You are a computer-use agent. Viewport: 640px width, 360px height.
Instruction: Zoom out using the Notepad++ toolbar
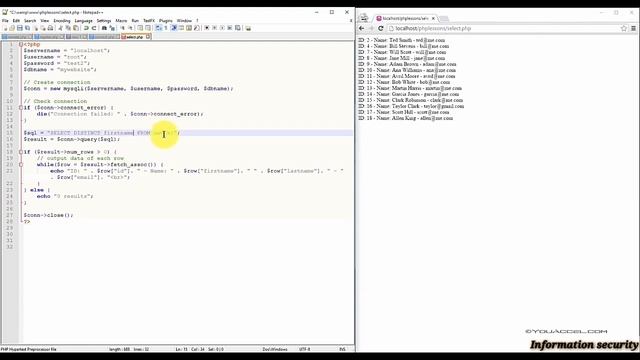(x=130, y=28)
